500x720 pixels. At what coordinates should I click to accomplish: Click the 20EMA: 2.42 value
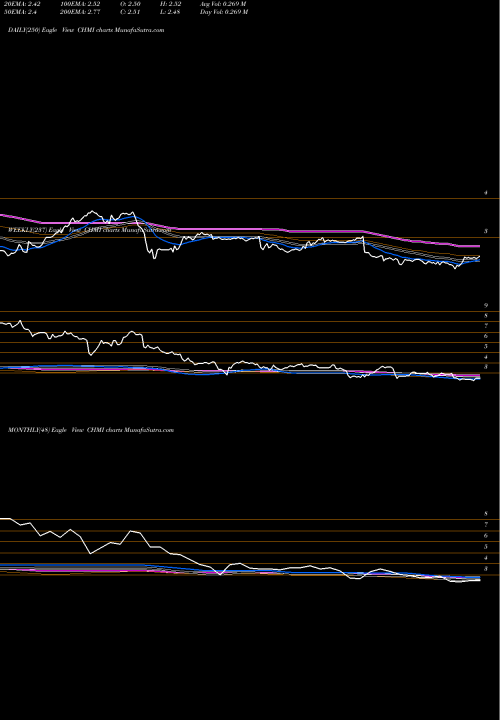(x=22, y=4)
